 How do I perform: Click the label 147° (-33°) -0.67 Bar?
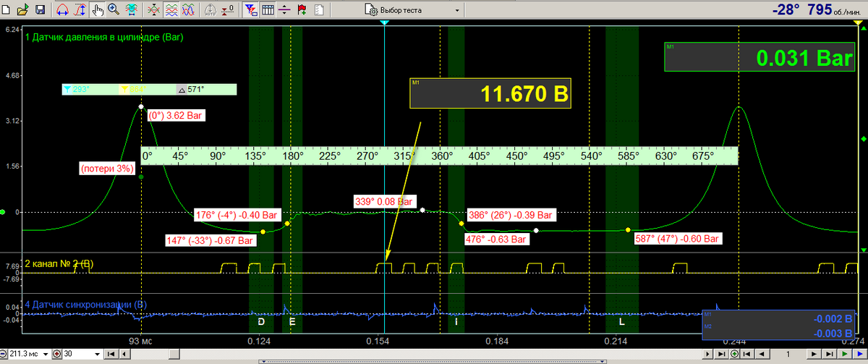click(210, 240)
